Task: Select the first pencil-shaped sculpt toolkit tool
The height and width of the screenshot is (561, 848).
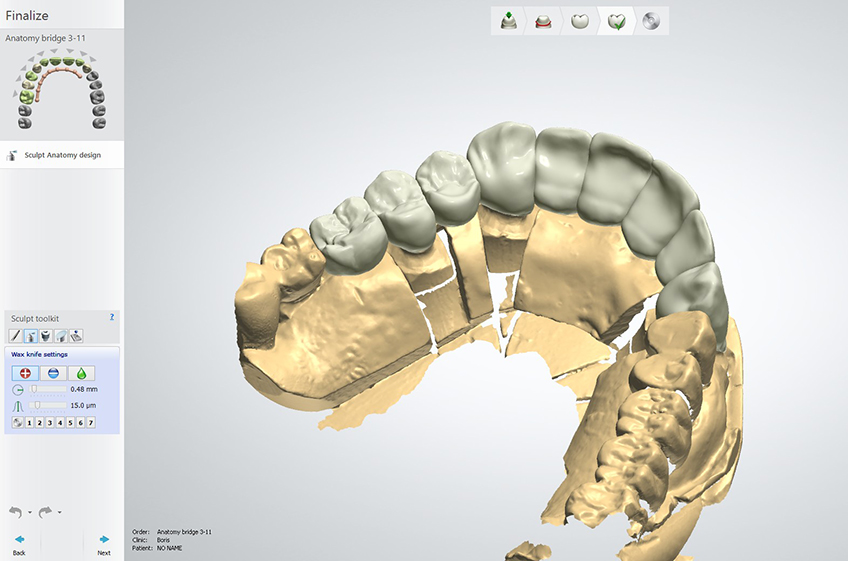Action: tap(15, 335)
